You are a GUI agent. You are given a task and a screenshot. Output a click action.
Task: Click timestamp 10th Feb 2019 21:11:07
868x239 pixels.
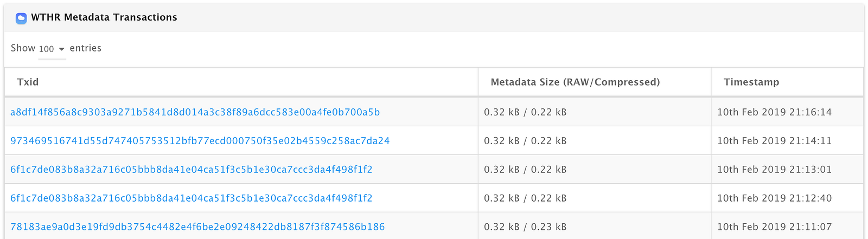point(774,227)
